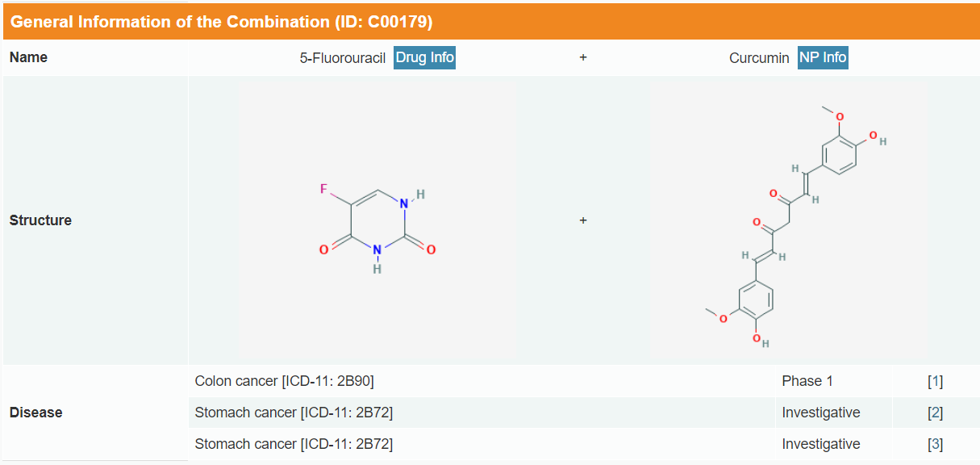Open reference [1] for Colon cancer
This screenshot has height=465, width=980.
coord(935,381)
